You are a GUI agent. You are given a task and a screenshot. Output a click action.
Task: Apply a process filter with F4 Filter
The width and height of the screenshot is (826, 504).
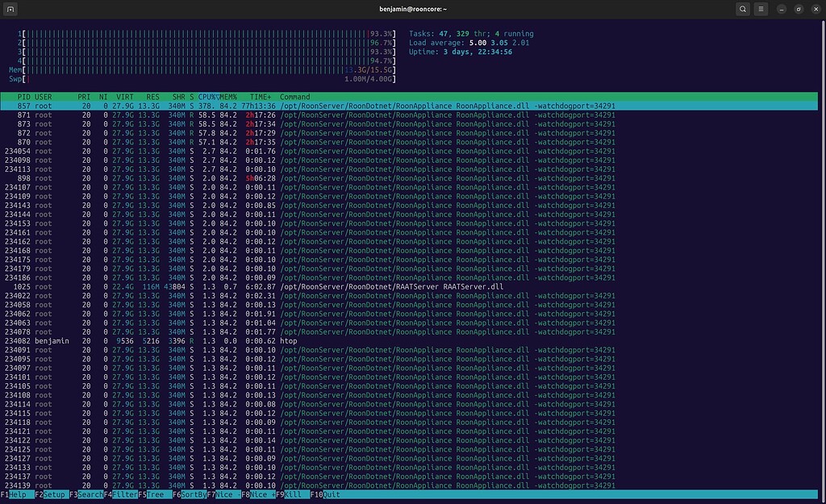click(119, 494)
